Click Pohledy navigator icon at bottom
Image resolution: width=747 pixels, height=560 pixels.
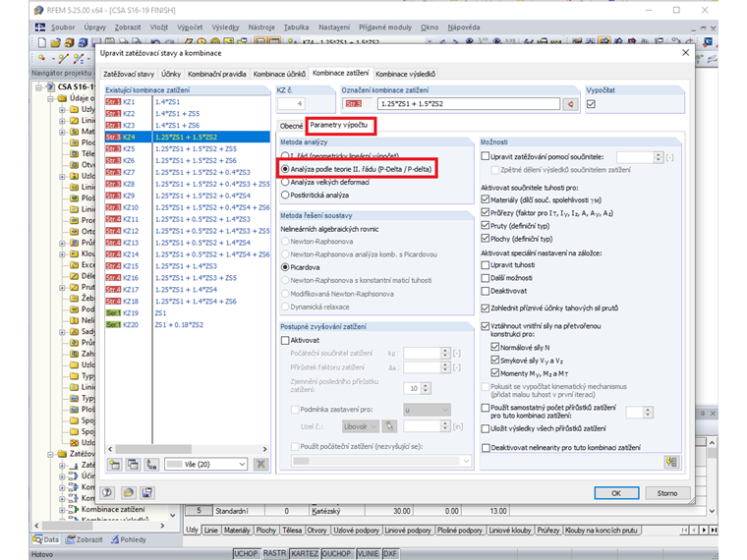[115, 539]
